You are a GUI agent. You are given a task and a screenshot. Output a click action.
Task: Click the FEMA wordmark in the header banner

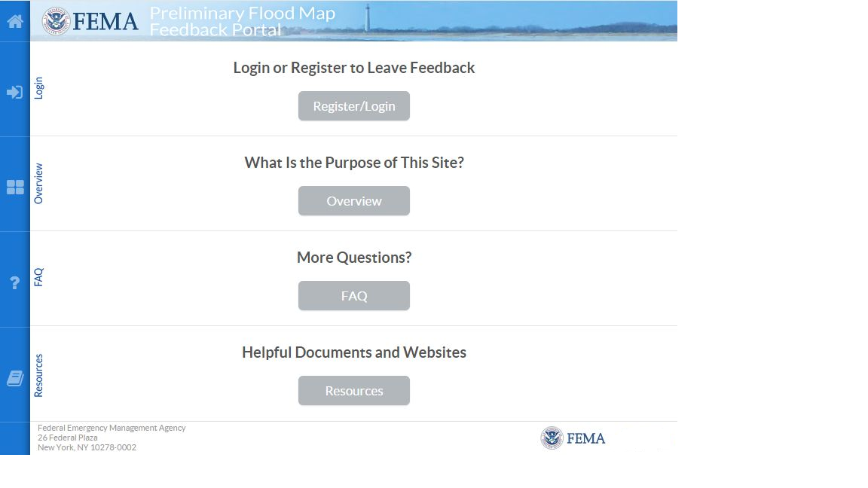pos(105,21)
